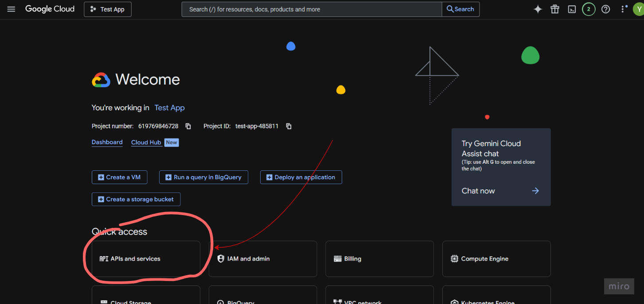The height and width of the screenshot is (304, 644).
Task: Open the hamburger navigation menu
Action: (x=11, y=9)
